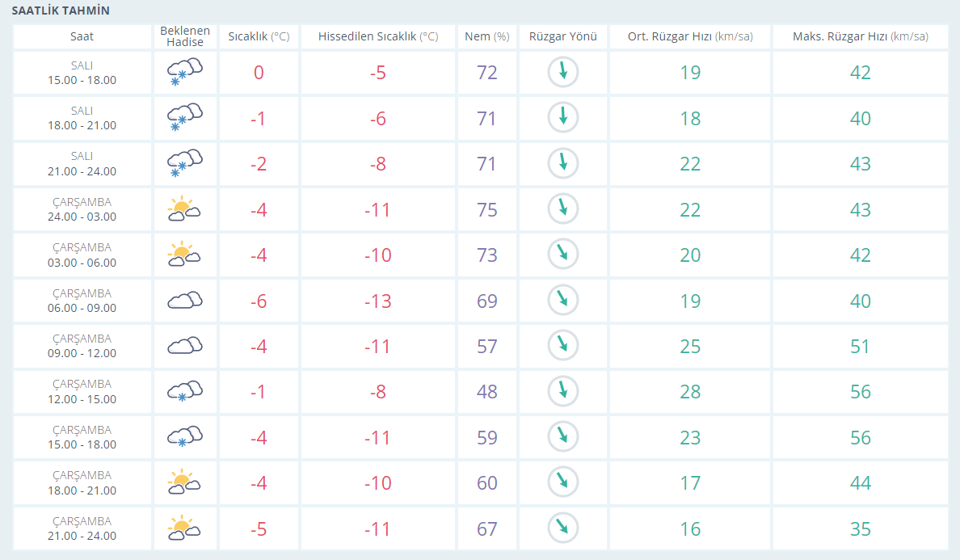Click the wind direction arrow for Çarşamba 21.00-24.00
Screen dimensions: 960x560
[563, 528]
